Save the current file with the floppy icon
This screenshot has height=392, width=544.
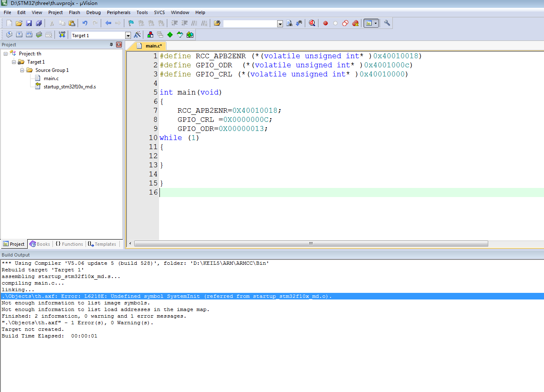tap(29, 23)
